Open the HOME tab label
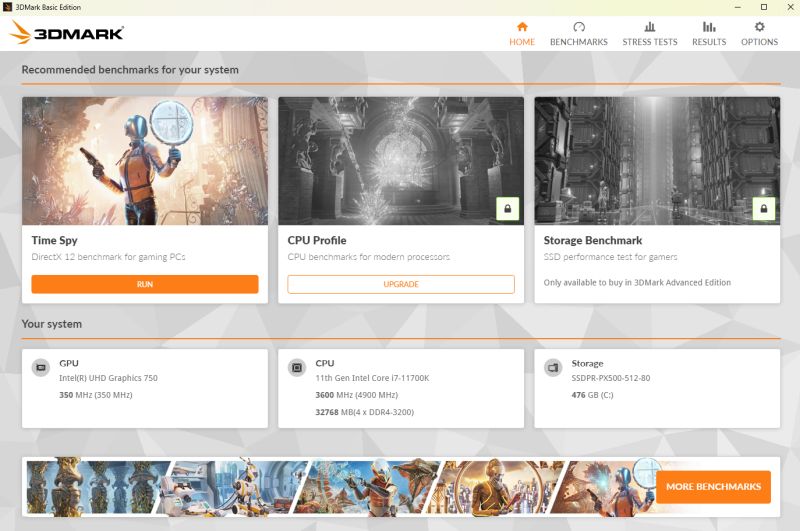 click(x=522, y=42)
